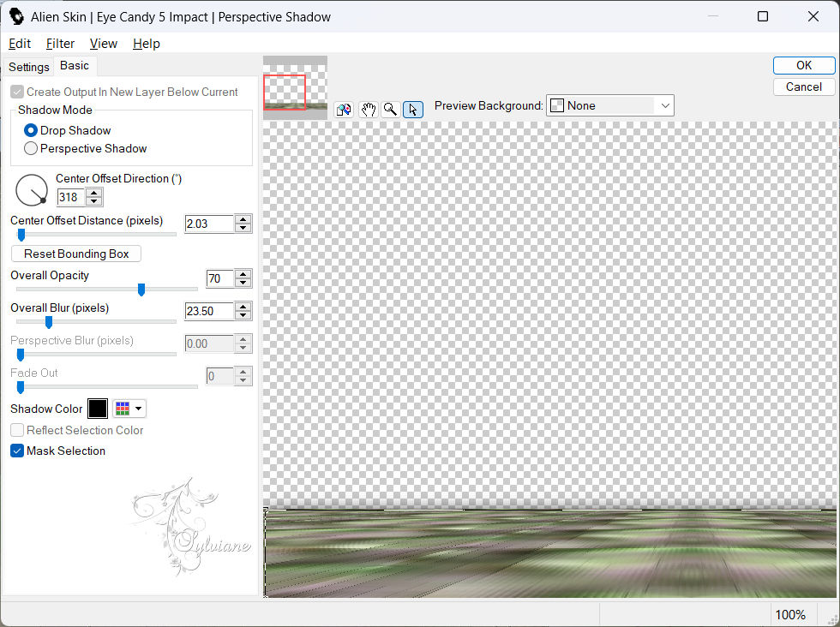Toggle the Mask Selection checkbox
Viewport: 840px width, 627px height.
click(17, 451)
